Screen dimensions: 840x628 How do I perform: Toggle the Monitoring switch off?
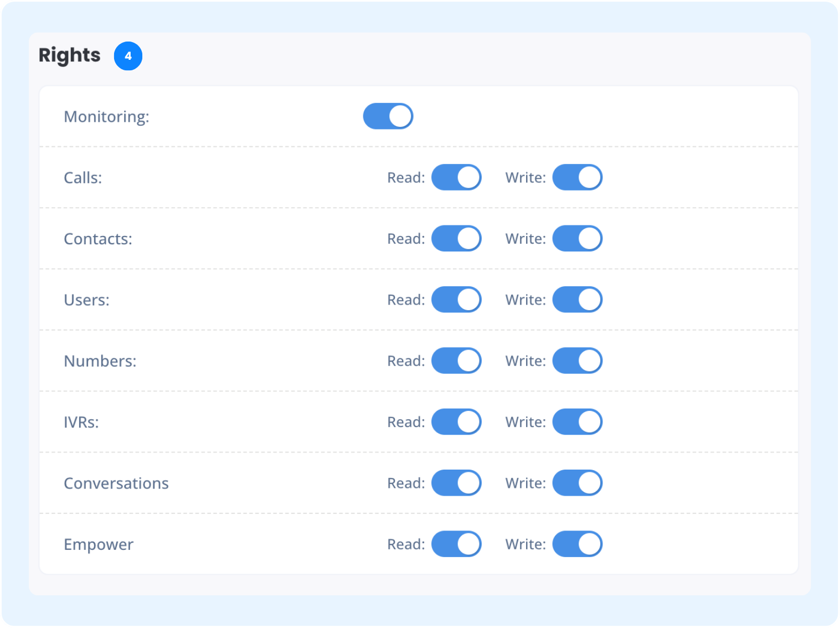coord(388,116)
